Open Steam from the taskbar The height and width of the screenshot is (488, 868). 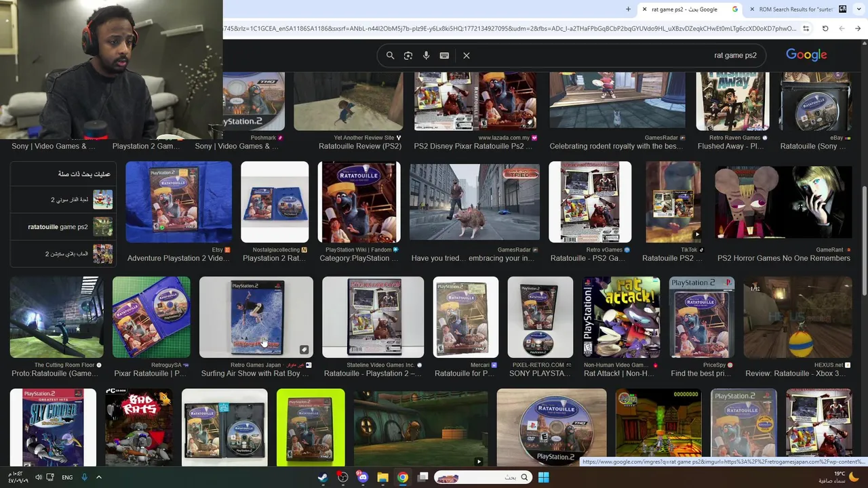tap(323, 477)
